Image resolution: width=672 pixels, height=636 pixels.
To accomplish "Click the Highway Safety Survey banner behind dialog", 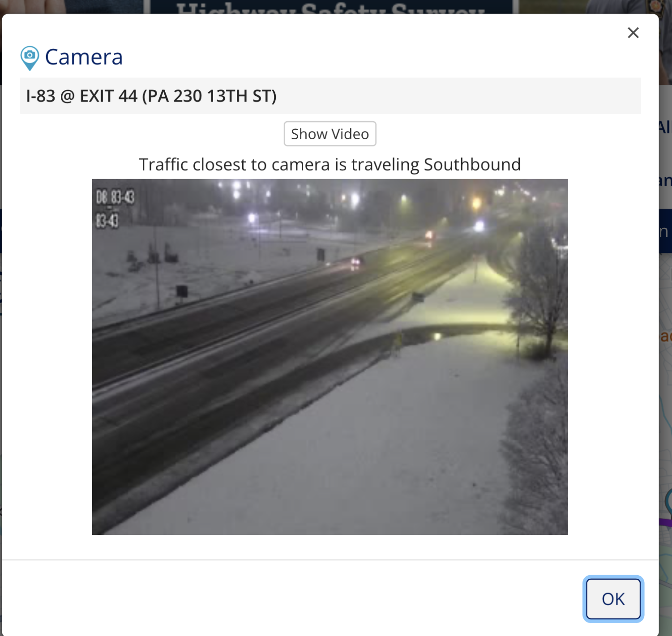I will [331, 7].
